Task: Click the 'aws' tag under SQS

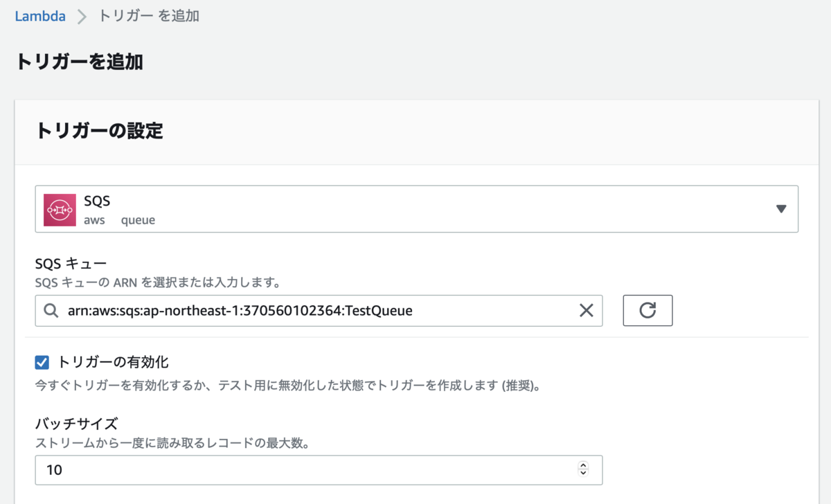Action: pyautogui.click(x=94, y=220)
